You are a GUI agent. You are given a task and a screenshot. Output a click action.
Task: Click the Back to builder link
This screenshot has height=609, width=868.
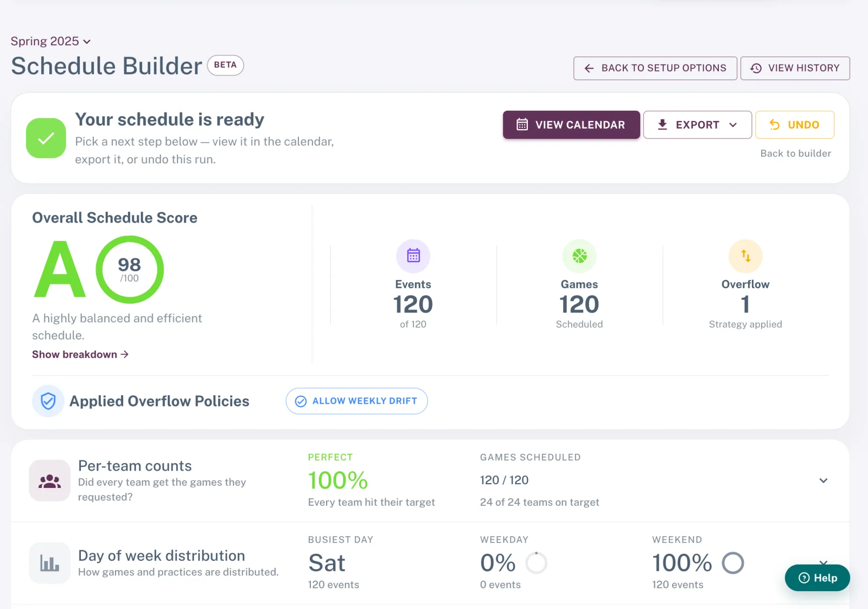click(x=795, y=154)
